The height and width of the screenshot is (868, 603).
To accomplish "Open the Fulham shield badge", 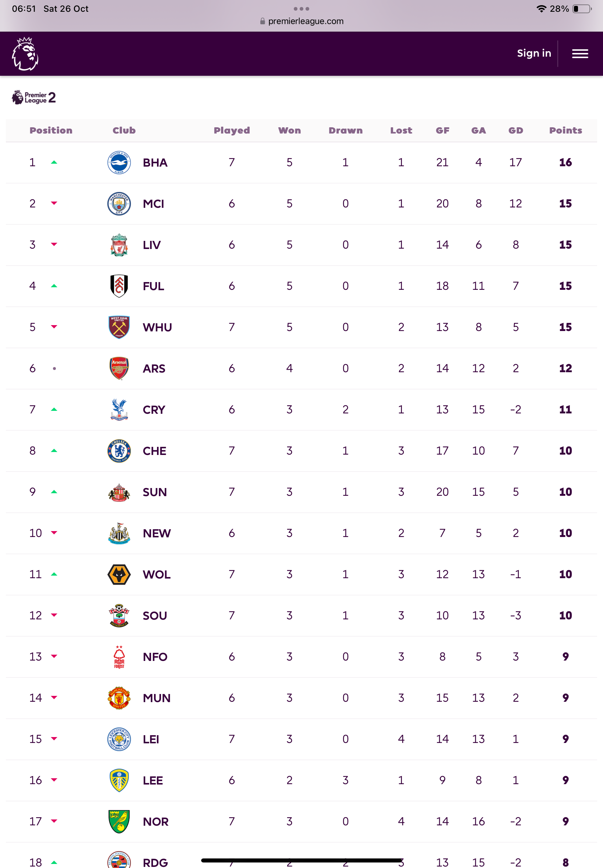I will pos(119,286).
